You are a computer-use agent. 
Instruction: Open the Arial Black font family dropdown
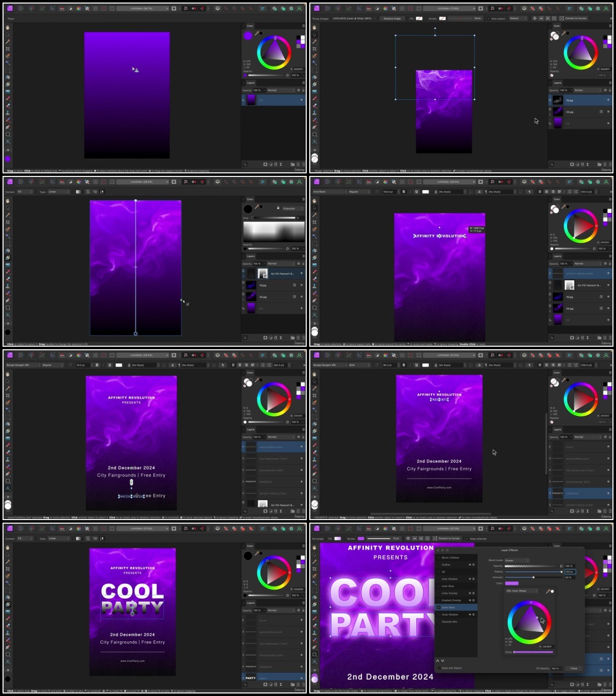(330, 192)
